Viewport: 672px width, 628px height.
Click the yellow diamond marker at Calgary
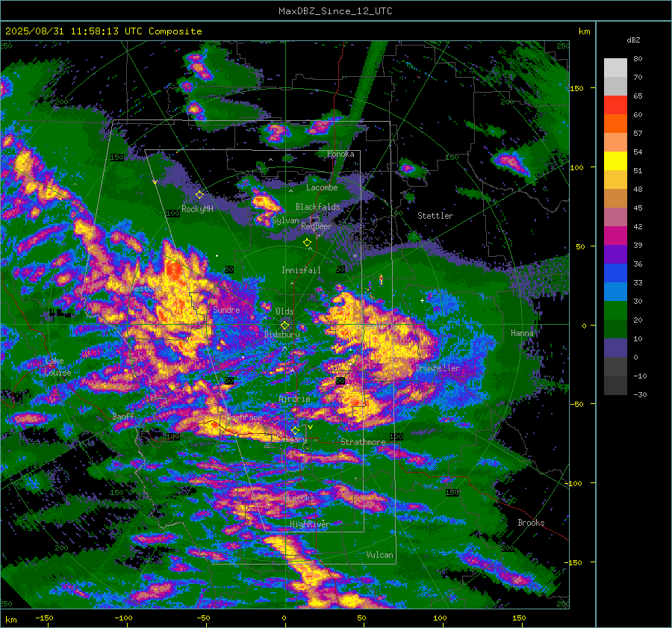[x=295, y=430]
